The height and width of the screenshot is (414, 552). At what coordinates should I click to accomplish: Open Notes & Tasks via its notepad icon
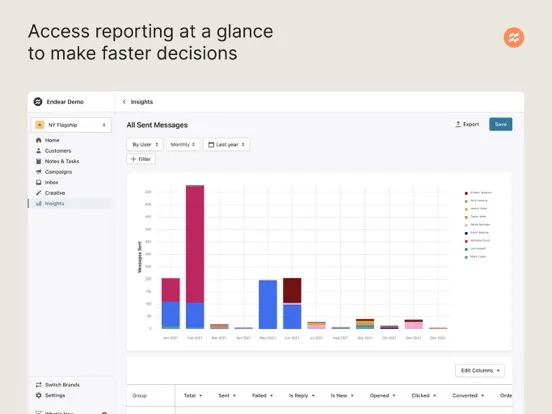click(x=38, y=161)
